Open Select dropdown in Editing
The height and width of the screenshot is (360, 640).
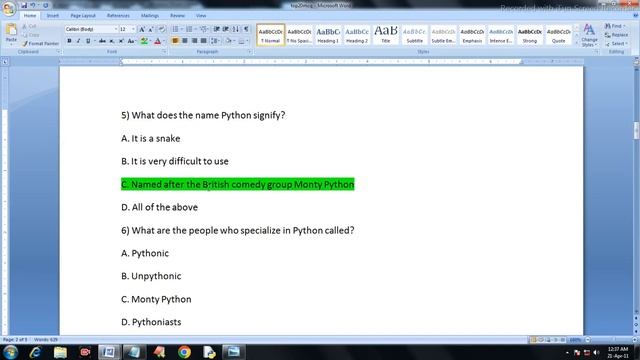pos(616,44)
